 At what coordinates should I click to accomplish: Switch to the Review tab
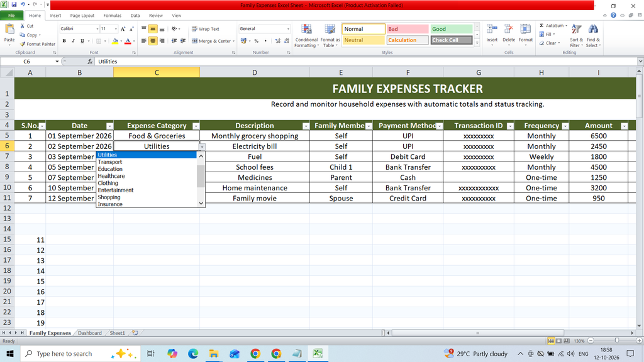pos(156,16)
